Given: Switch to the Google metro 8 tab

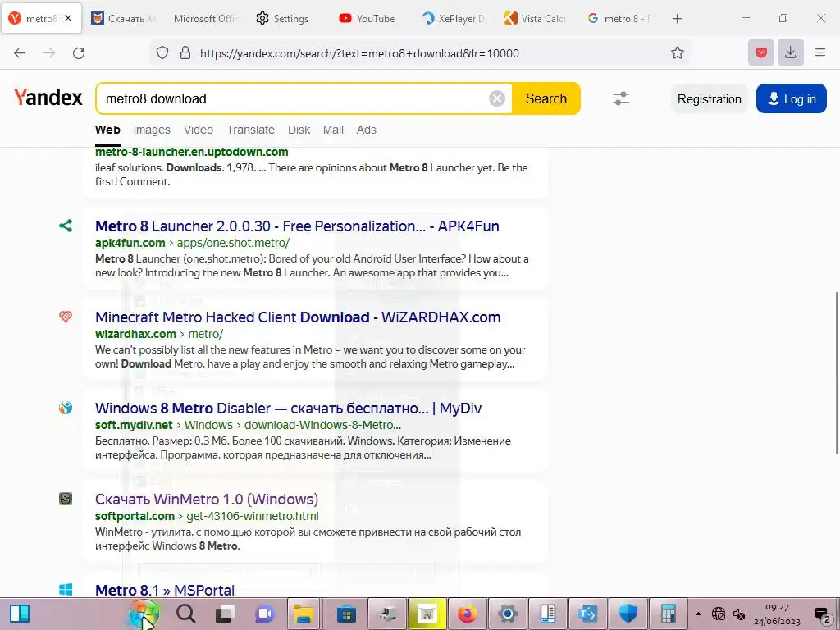Looking at the screenshot, I should (x=619, y=19).
